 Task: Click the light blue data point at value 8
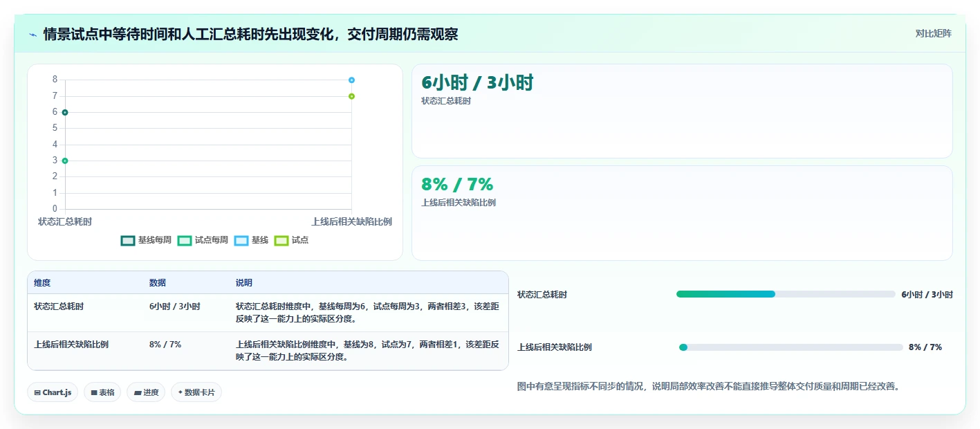[x=351, y=80]
